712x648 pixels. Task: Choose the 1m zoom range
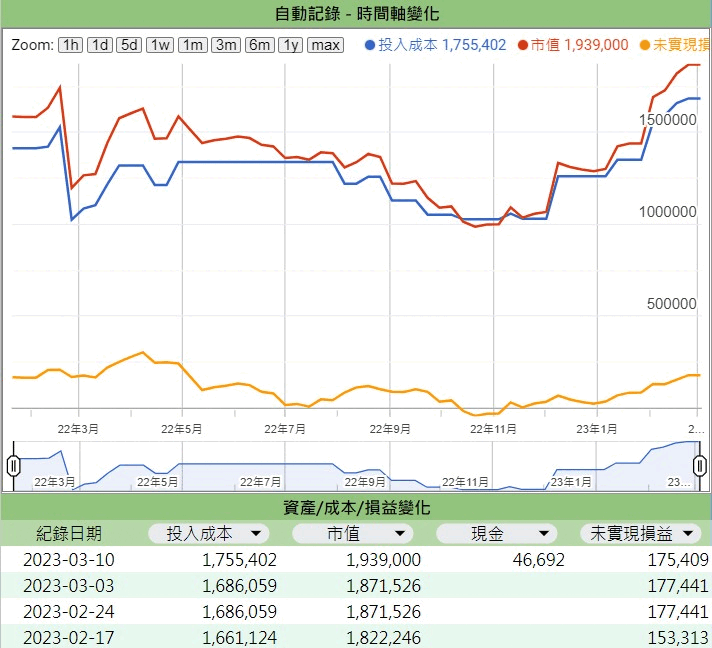click(x=193, y=45)
